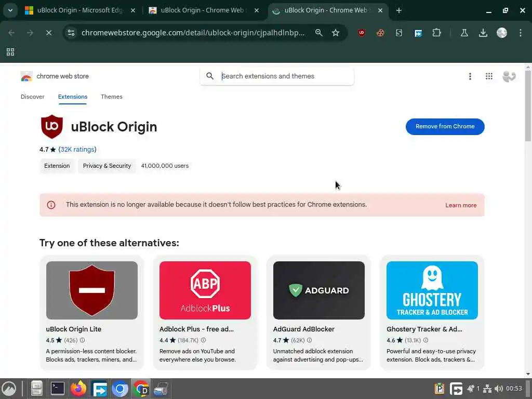
Task: Open the S-shaped extension icon in toolbar
Action: pos(399,33)
